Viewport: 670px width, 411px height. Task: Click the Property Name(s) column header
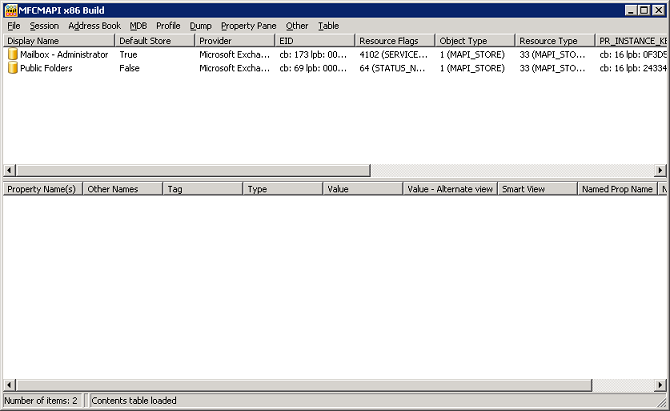pos(41,189)
